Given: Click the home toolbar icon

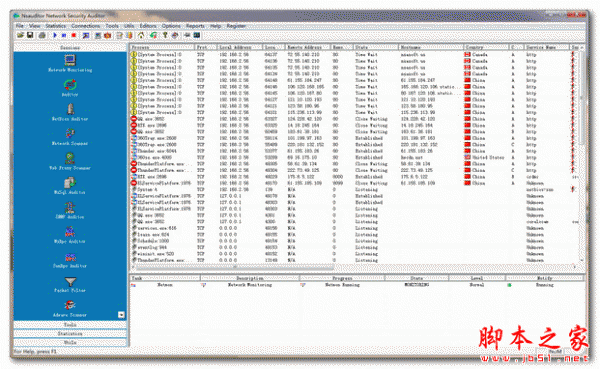Looking at the screenshot, I should coord(141,35).
